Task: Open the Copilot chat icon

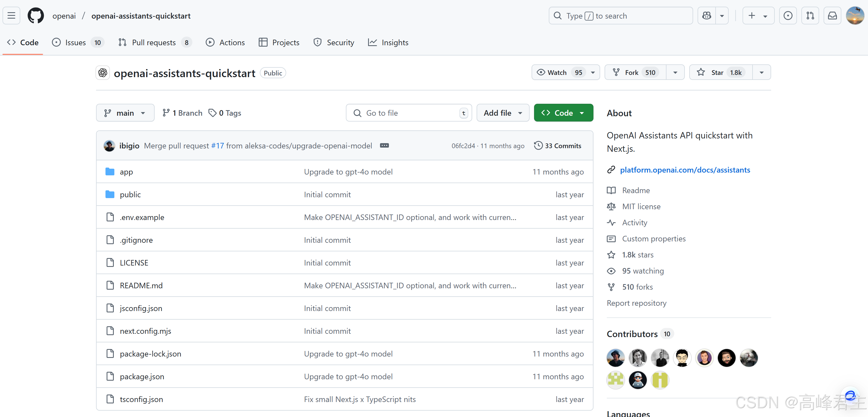Action: coord(707,16)
